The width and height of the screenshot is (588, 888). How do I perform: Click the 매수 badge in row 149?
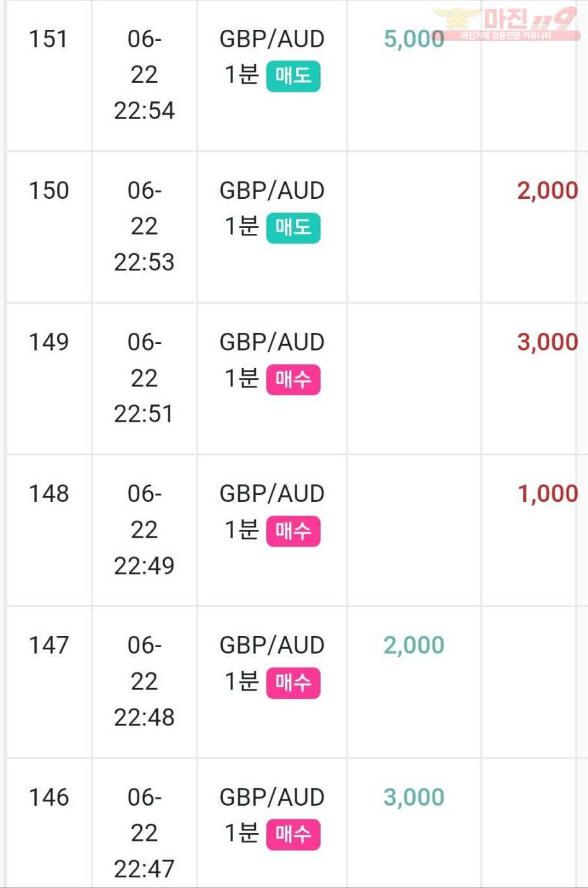click(293, 380)
